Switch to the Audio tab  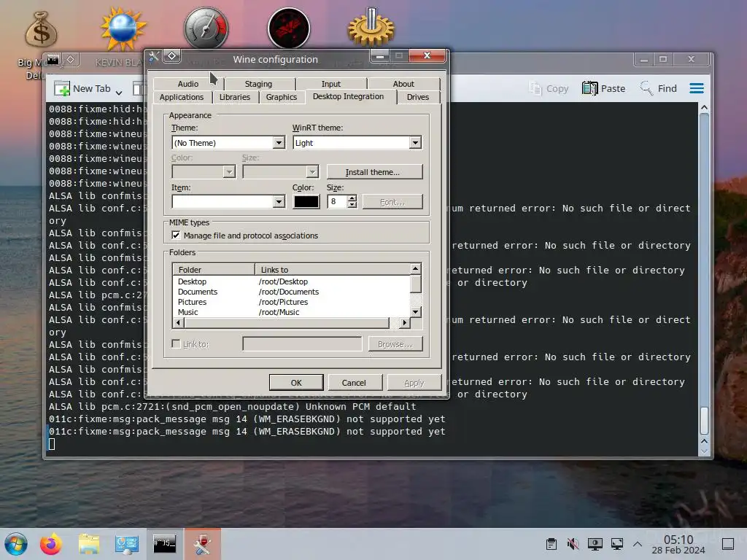[188, 84]
